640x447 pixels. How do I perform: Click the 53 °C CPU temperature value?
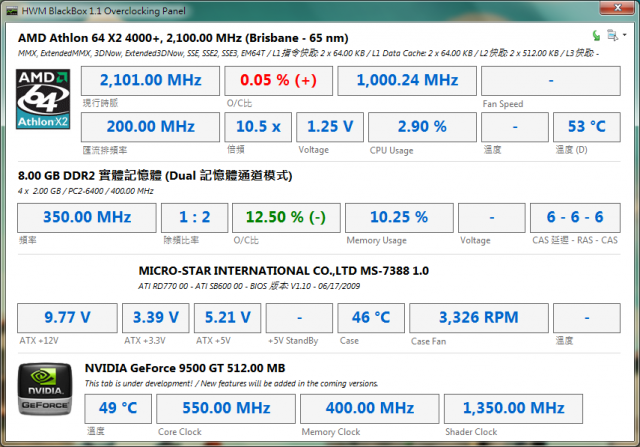(587, 127)
